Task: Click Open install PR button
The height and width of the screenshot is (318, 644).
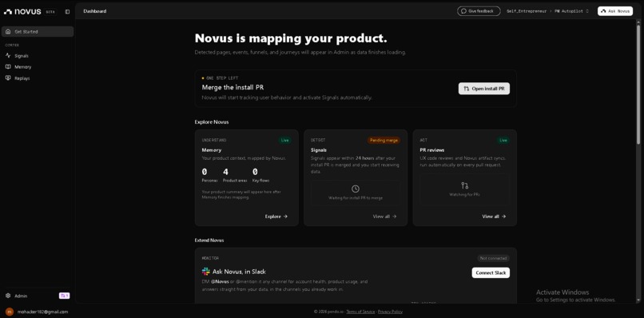Action: pyautogui.click(x=484, y=89)
